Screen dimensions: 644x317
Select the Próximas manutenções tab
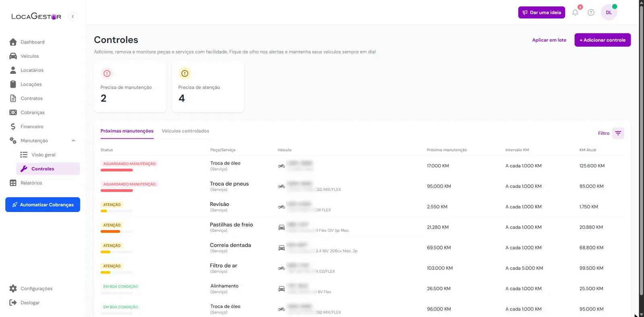click(x=127, y=131)
